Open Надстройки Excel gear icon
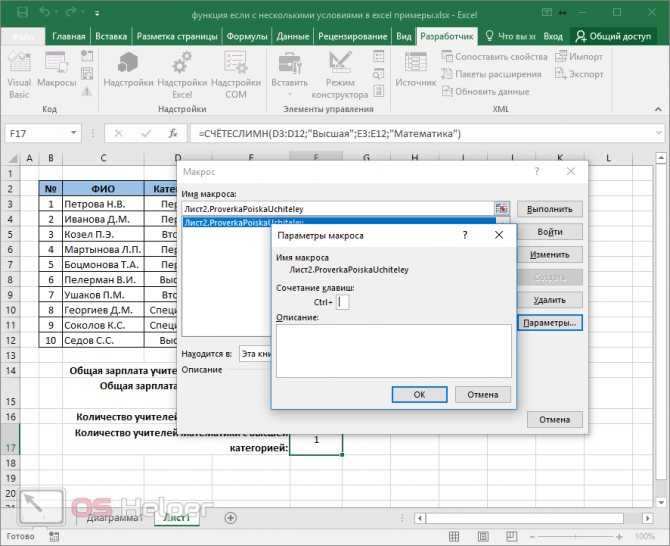This screenshot has width=670, height=546. 182,75
